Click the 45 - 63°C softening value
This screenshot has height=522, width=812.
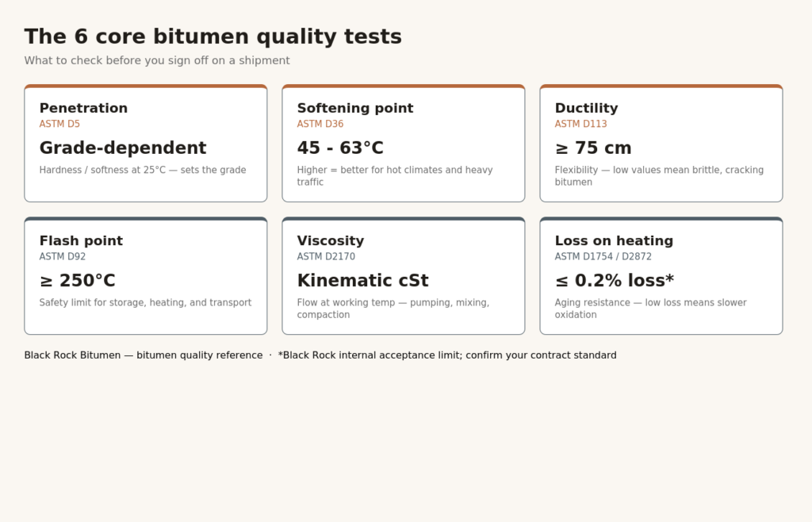340,148
